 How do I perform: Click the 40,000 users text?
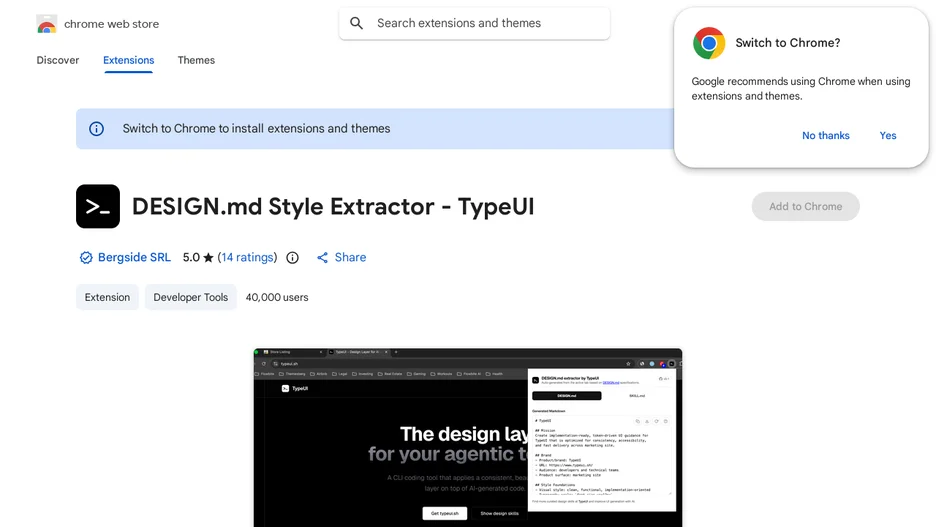coord(277,297)
